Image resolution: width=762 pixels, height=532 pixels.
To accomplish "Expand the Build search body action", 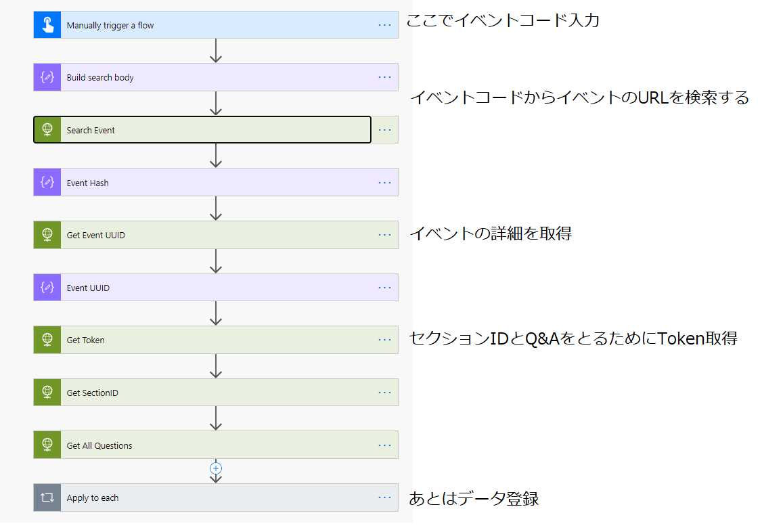I will 216,77.
